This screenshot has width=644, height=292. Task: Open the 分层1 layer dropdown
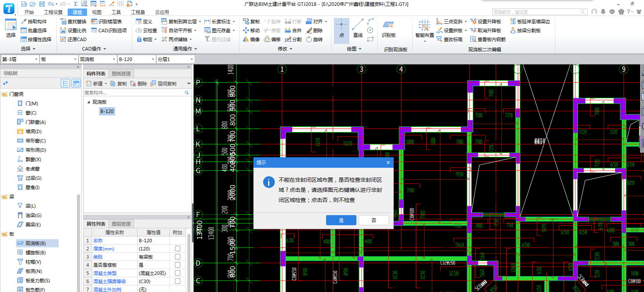pos(192,59)
